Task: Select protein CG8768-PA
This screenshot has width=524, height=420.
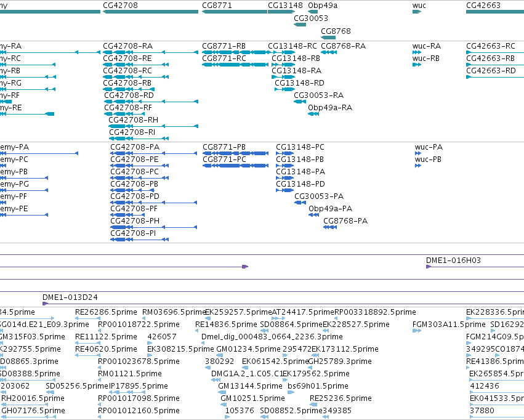Action: [x=330, y=227]
